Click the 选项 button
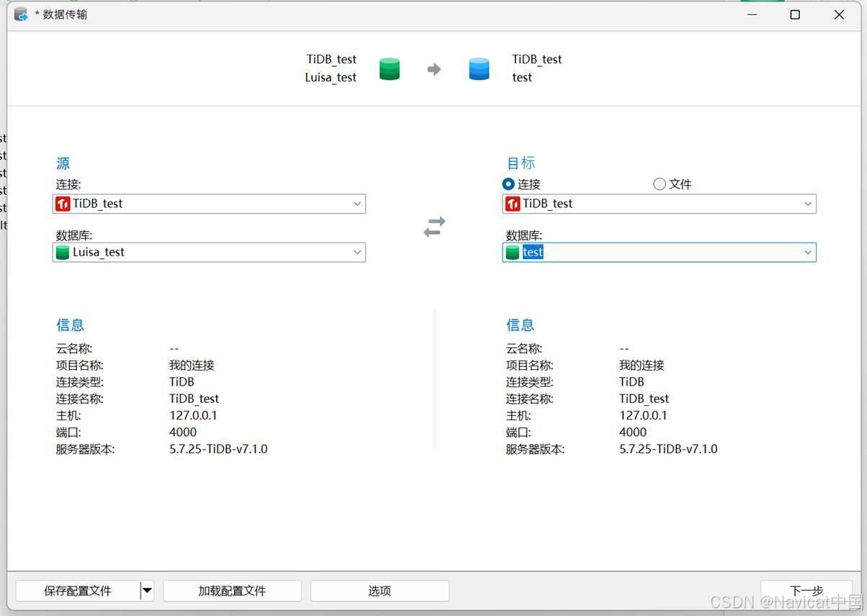Screen dimensions: 867x616 379,590
